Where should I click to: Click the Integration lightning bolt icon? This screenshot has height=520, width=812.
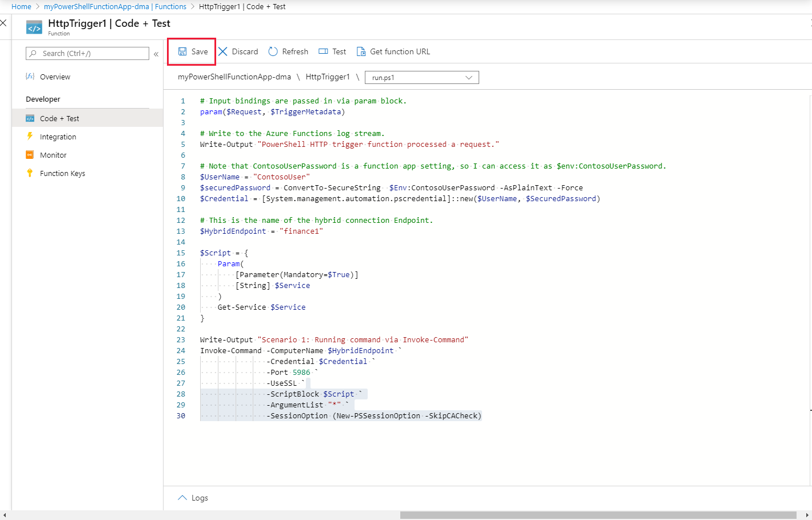[x=30, y=137]
